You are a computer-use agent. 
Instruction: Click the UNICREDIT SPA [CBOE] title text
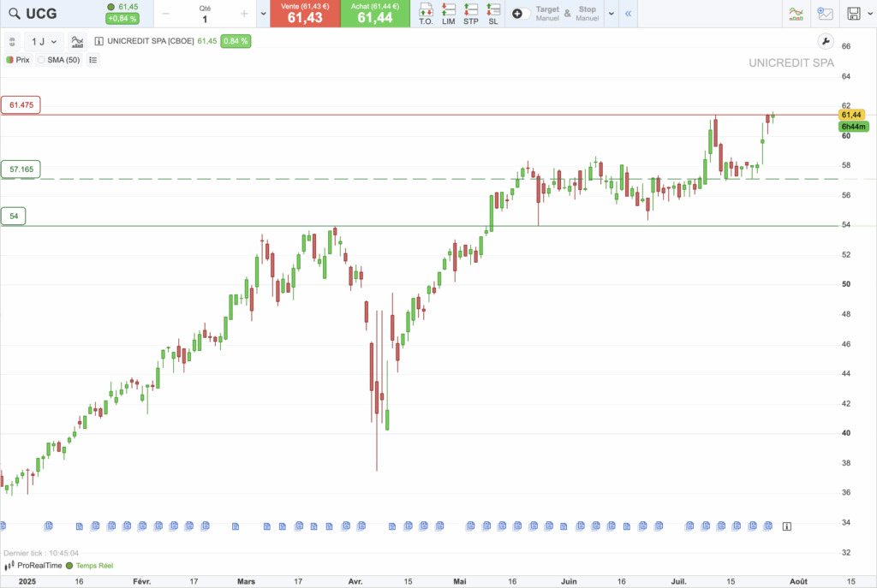point(151,41)
